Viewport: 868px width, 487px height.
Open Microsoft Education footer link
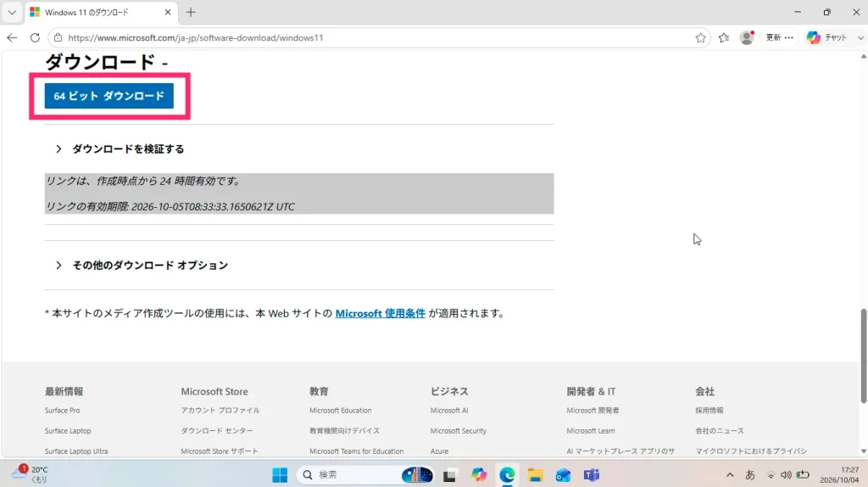click(341, 411)
